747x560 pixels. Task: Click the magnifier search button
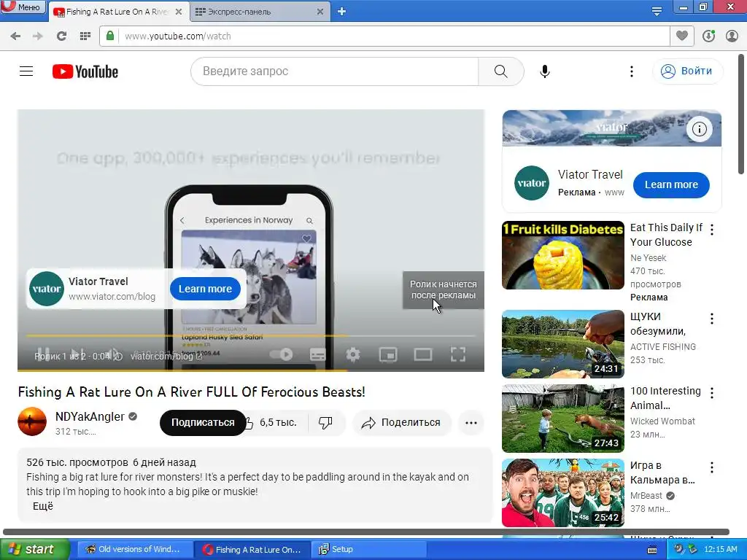500,71
